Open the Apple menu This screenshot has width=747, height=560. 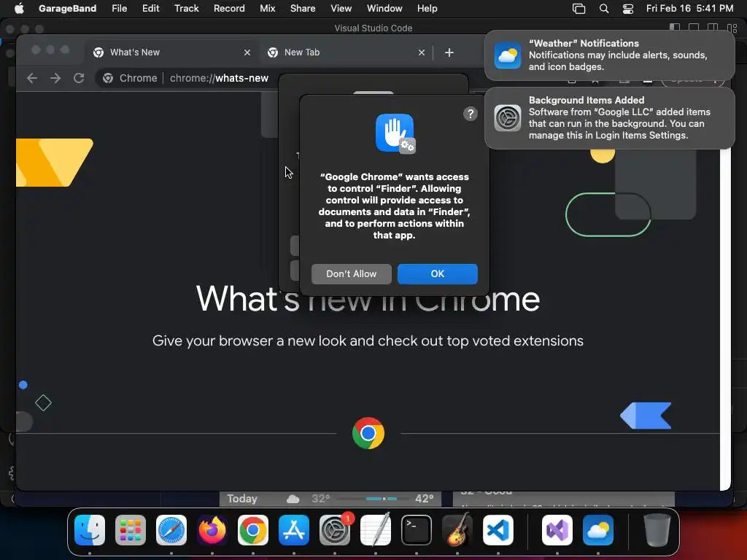pyautogui.click(x=18, y=8)
